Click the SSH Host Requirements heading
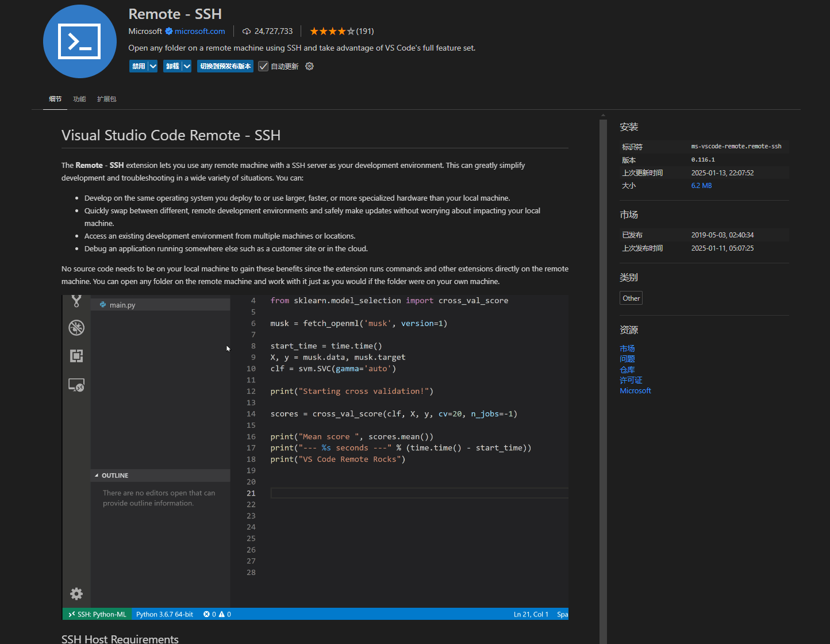The height and width of the screenshot is (644, 830). 120,639
